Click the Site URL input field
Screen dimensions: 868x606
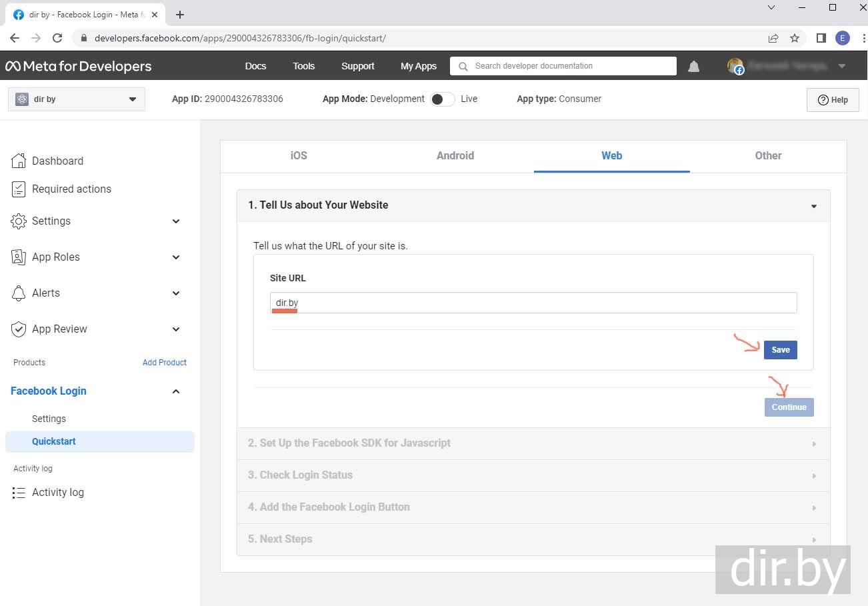[x=533, y=303]
